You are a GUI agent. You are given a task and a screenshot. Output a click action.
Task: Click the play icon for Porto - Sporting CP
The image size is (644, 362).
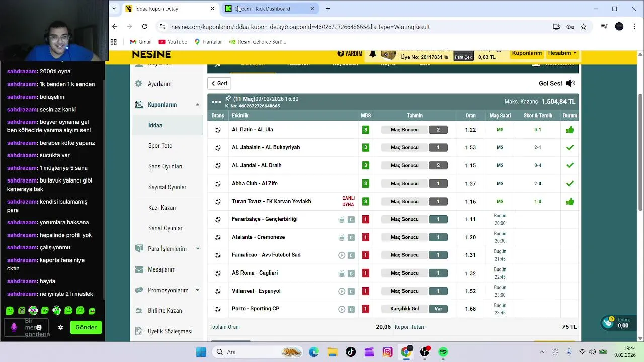pos(342,309)
